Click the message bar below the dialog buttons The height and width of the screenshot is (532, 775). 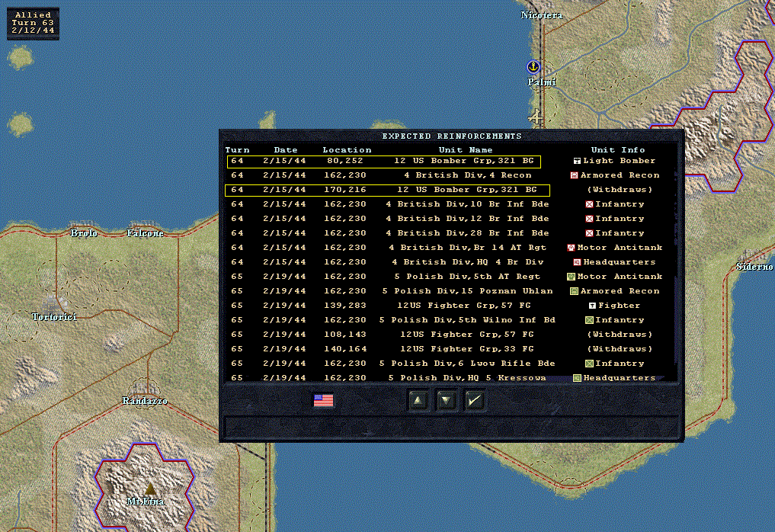pyautogui.click(x=452, y=427)
